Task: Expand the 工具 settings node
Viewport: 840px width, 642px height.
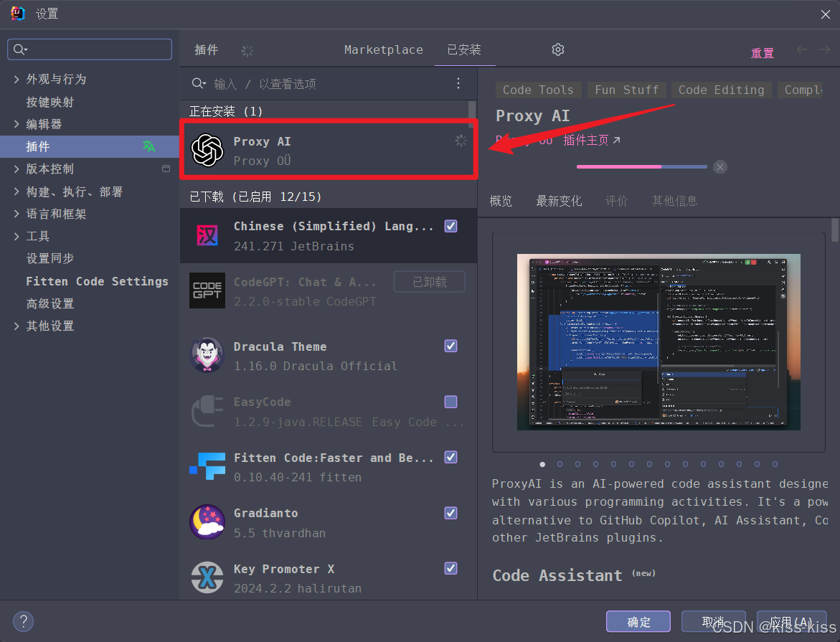Action: click(x=16, y=236)
